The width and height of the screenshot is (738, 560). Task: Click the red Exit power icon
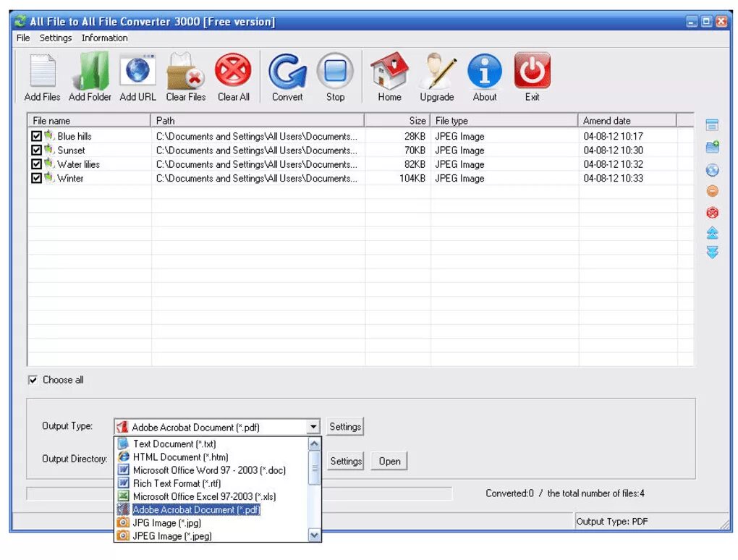click(533, 71)
